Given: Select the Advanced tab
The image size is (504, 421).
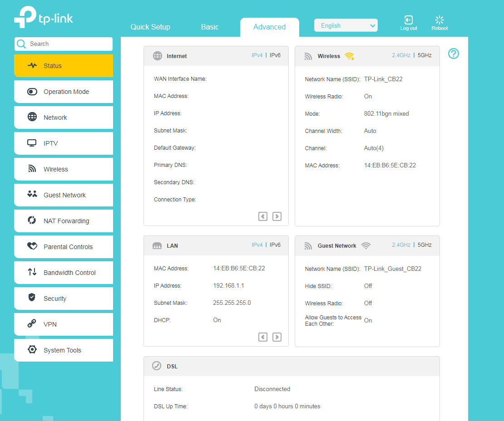Looking at the screenshot, I should pyautogui.click(x=269, y=27).
